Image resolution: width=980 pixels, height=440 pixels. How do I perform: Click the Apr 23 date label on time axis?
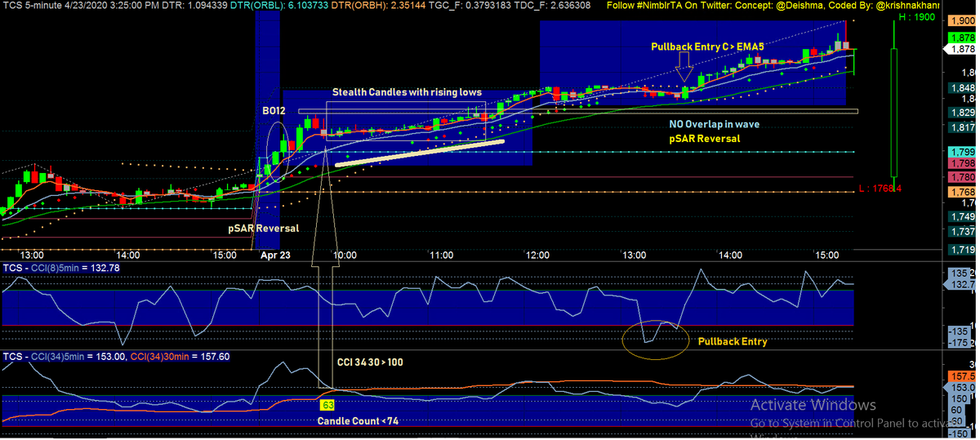[x=275, y=255]
